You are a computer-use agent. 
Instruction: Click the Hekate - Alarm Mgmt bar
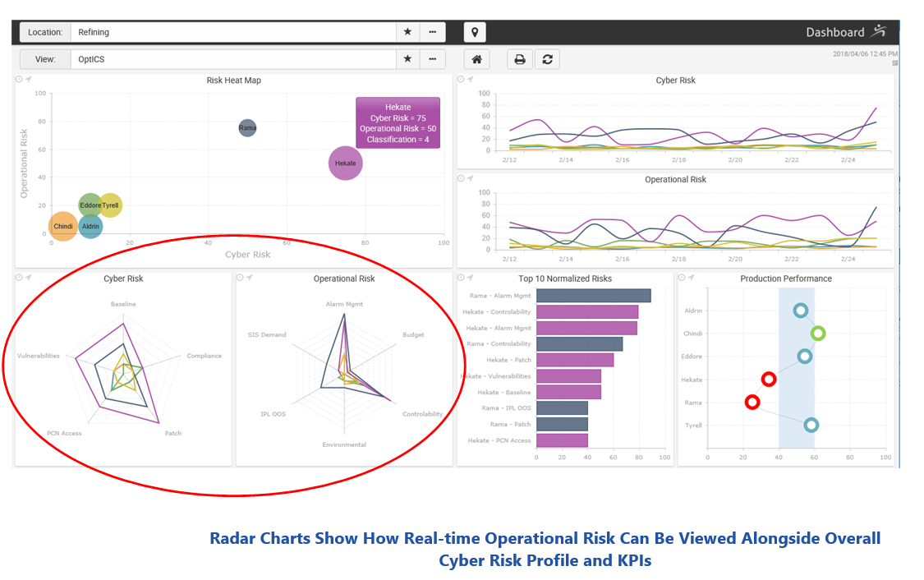(587, 328)
